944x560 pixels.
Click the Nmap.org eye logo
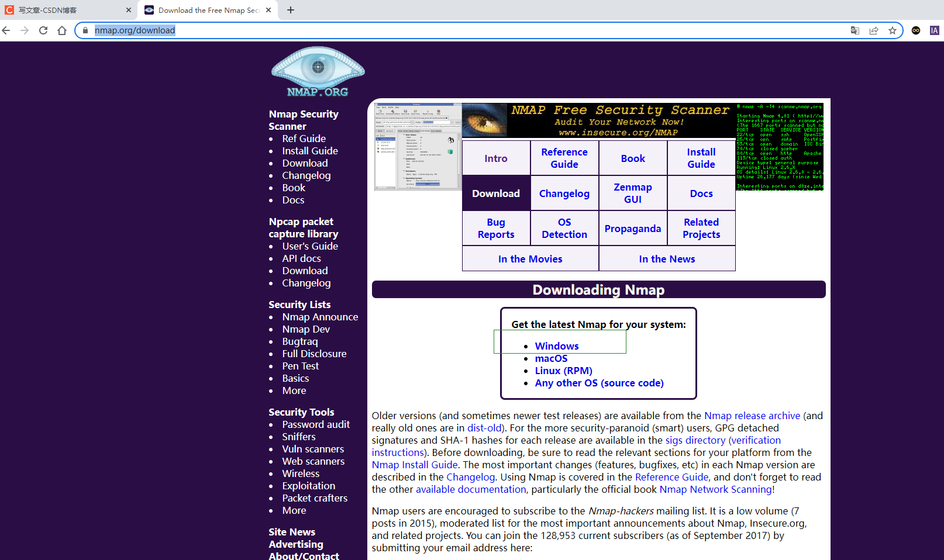(x=318, y=71)
